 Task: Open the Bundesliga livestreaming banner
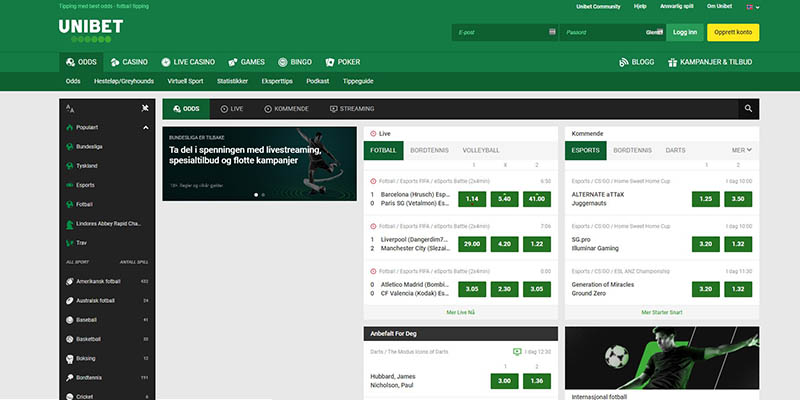[259, 164]
